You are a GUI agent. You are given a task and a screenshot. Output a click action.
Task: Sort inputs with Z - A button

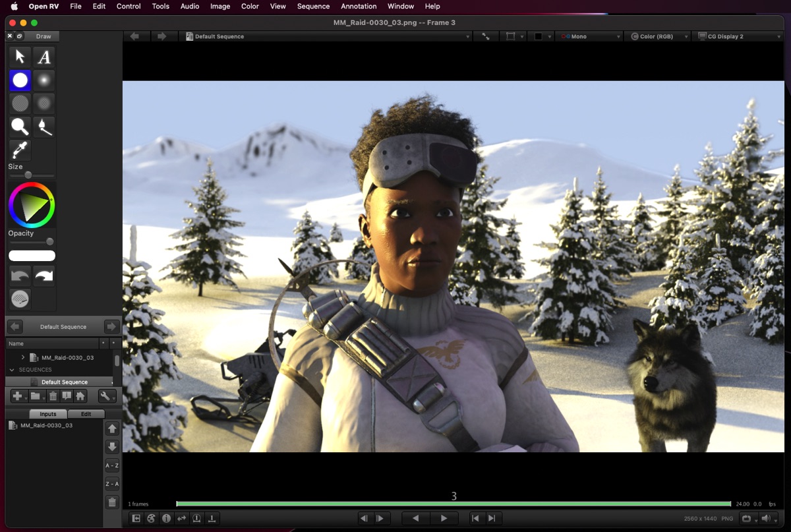[112, 484]
